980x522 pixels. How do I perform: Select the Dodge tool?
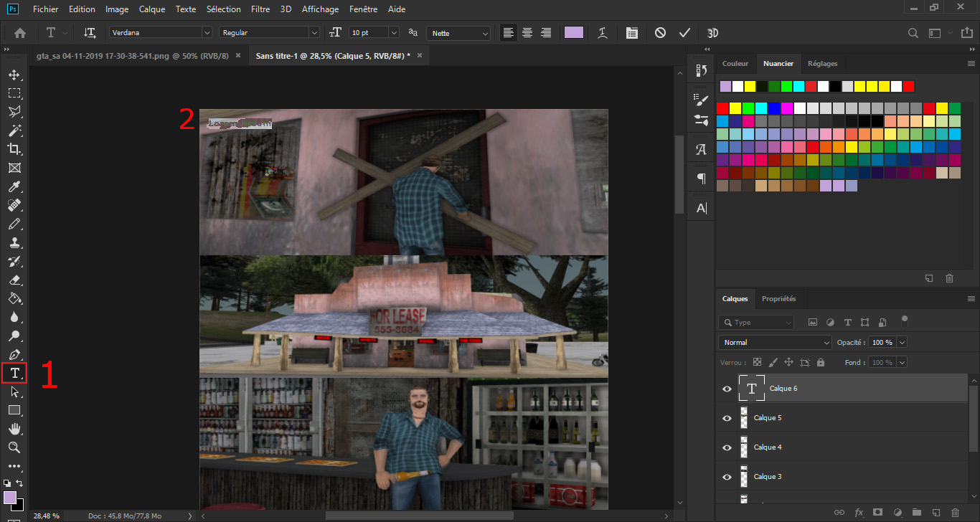(x=14, y=336)
